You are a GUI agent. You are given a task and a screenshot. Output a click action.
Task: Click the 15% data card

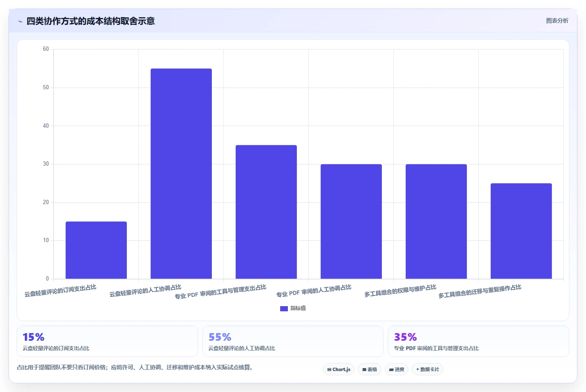pyautogui.click(x=107, y=341)
